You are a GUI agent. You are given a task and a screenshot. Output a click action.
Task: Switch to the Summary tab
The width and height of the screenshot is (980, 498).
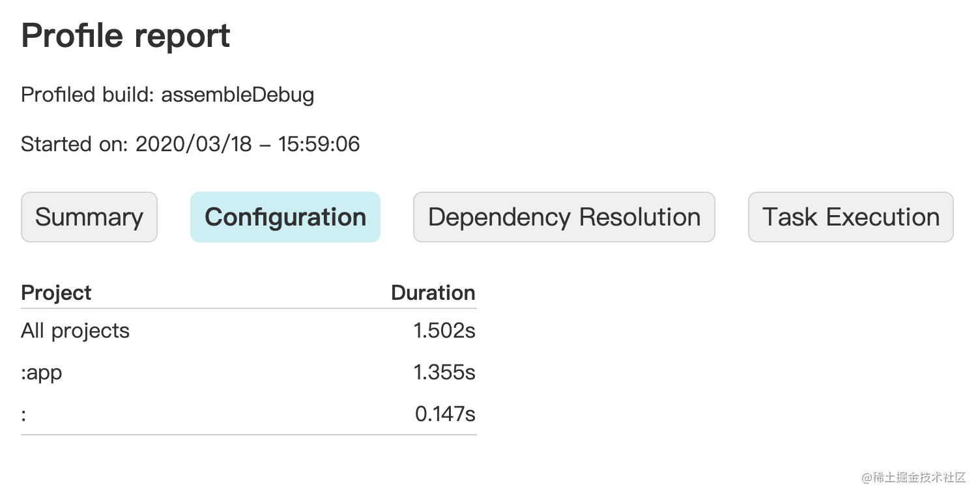89,217
